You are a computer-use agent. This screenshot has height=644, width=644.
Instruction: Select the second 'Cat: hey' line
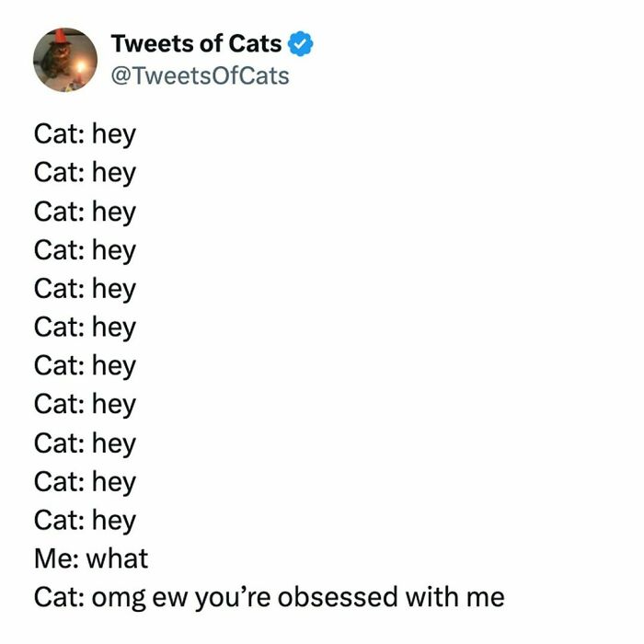pos(85,173)
